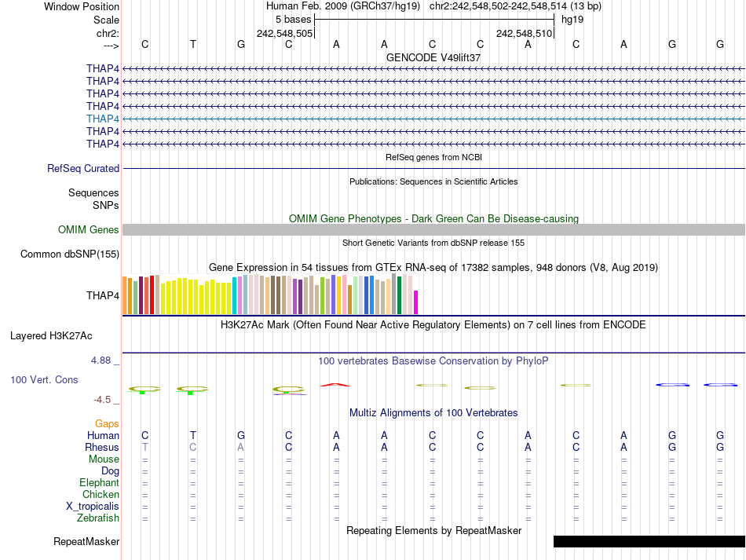The width and height of the screenshot is (746, 560).
Task: Click the Common dbSNP(155) track label
Action: pyautogui.click(x=70, y=254)
